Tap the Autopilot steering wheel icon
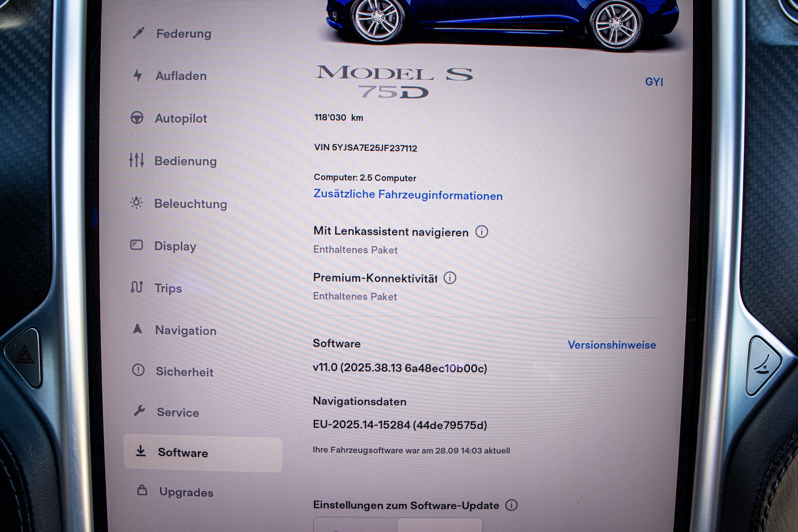798x532 pixels. [137, 118]
